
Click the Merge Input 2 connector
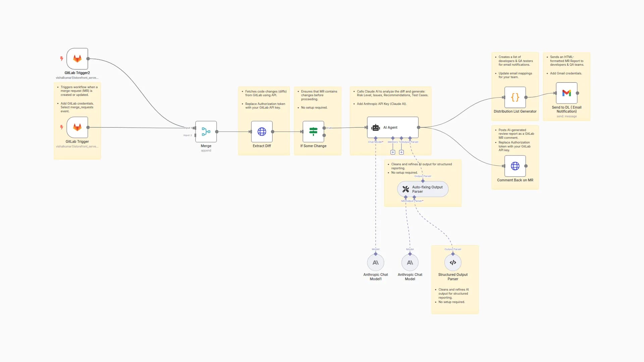tap(195, 135)
